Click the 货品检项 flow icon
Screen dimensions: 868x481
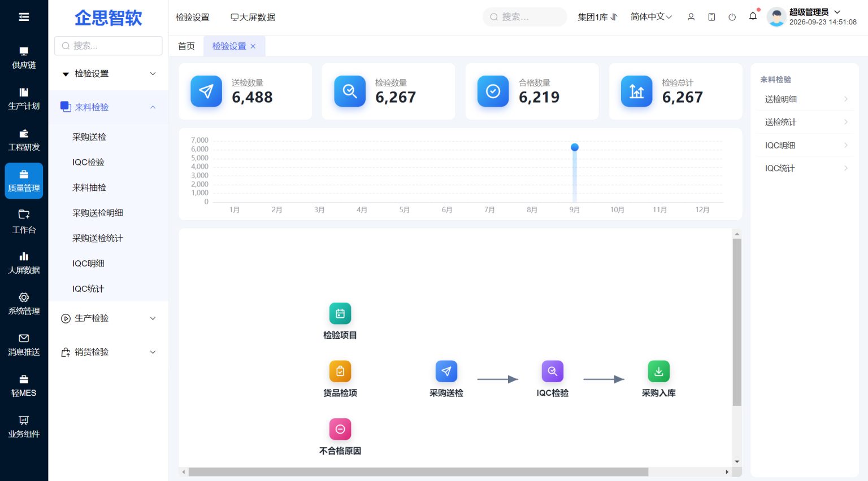point(340,371)
